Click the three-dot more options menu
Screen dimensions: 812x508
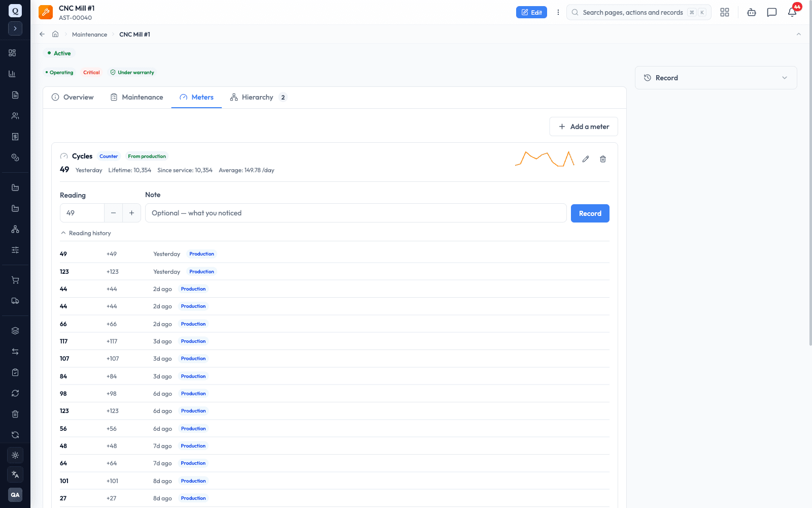pos(558,12)
